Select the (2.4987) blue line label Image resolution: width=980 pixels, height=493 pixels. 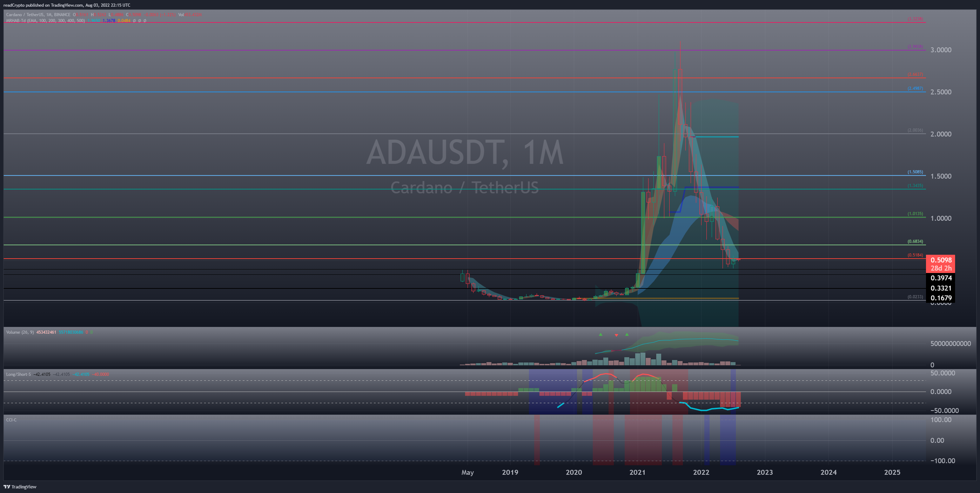915,88
